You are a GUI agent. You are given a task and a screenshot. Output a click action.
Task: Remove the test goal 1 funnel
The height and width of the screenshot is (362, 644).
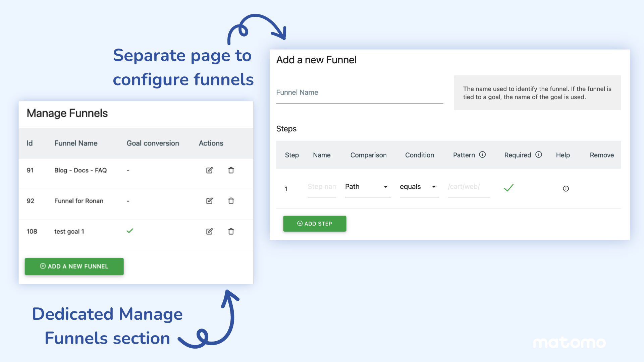click(x=231, y=231)
